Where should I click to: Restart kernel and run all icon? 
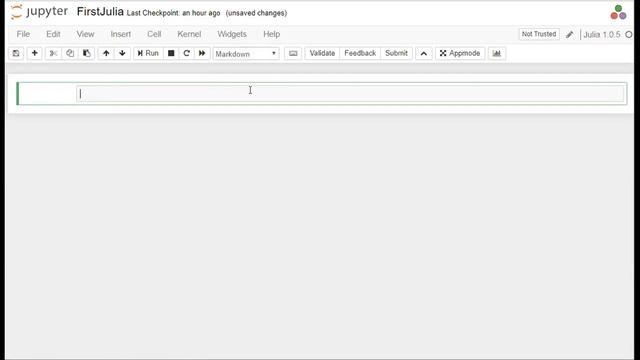point(202,53)
